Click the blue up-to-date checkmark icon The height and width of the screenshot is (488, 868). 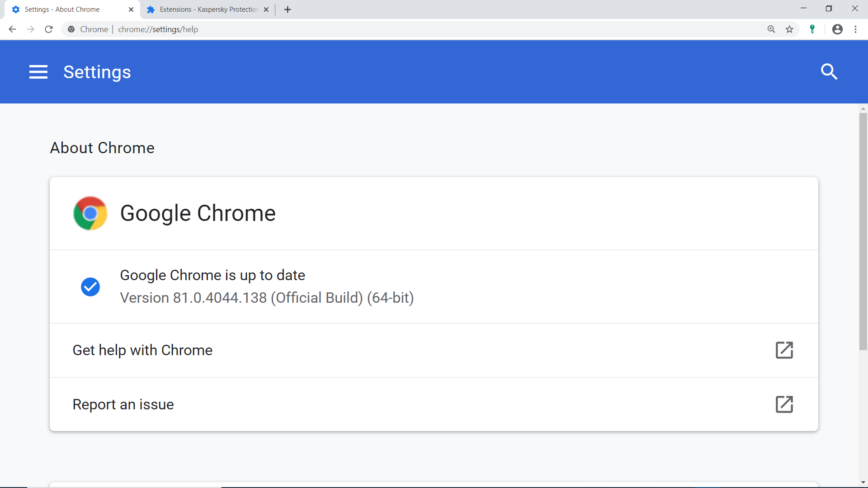click(90, 287)
